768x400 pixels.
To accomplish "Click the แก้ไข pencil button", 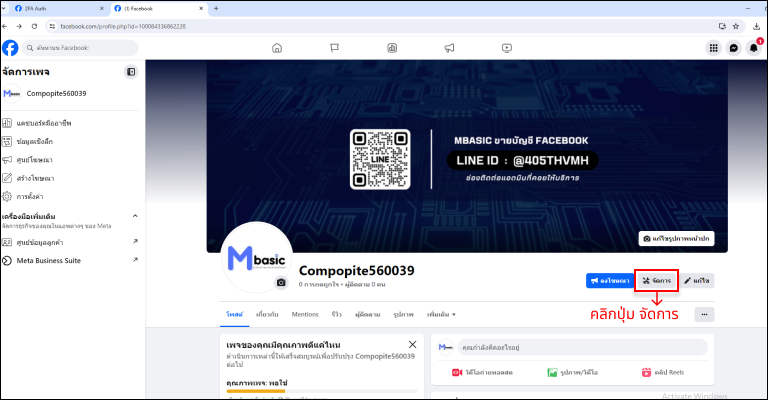I will (x=697, y=281).
